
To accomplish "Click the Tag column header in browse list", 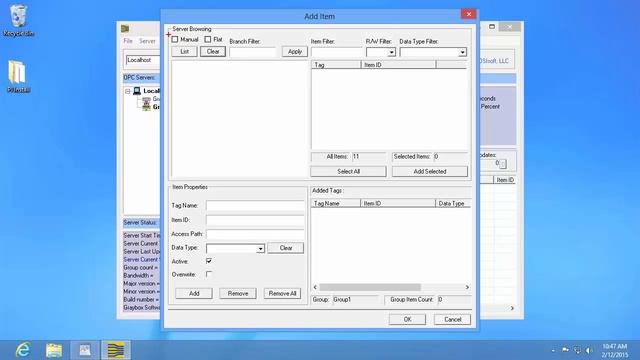I will click(336, 64).
